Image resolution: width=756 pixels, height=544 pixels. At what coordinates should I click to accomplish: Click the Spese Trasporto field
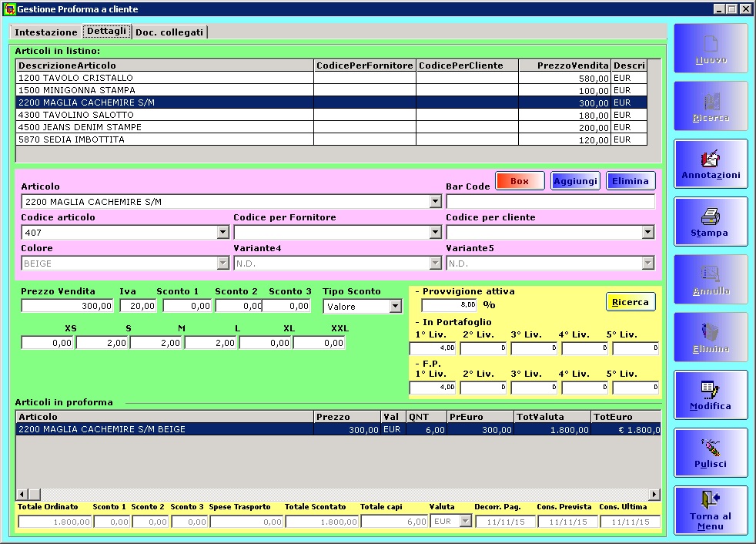246,522
